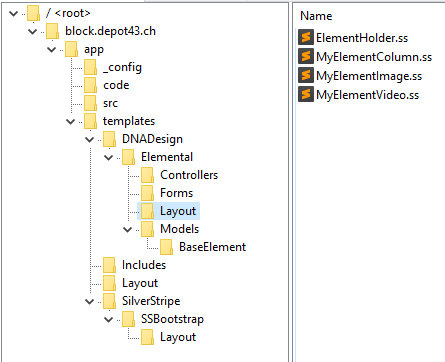Click the BaseElement folder icon
445x362 pixels.
(167, 247)
